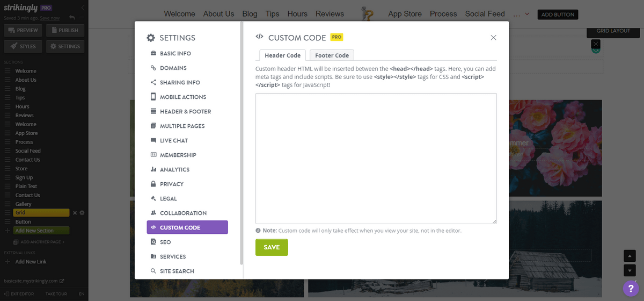Select the Header Code tab
Image resolution: width=644 pixels, height=301 pixels.
(x=282, y=55)
